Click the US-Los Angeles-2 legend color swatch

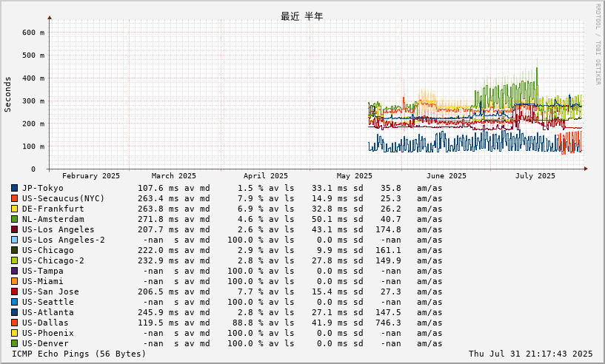tap(14, 240)
